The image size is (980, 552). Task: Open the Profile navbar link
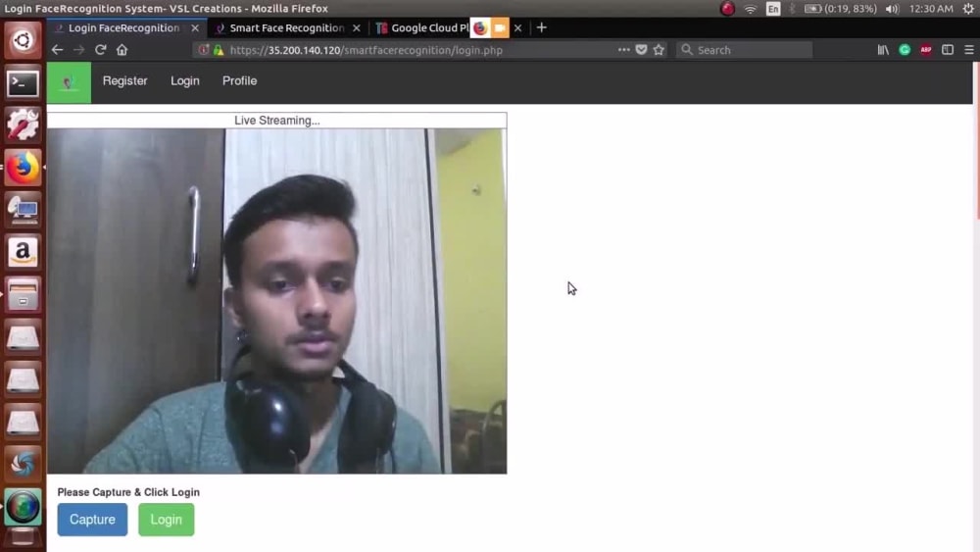pos(239,80)
